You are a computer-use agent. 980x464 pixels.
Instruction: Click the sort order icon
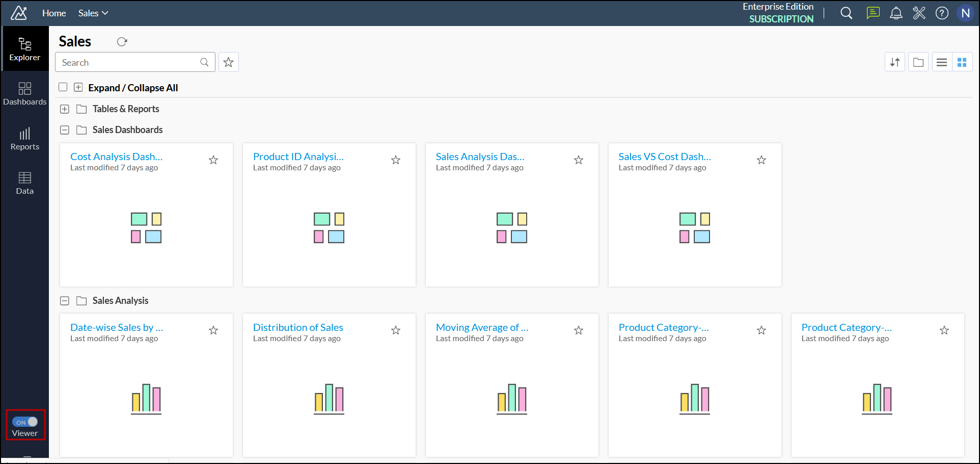894,62
